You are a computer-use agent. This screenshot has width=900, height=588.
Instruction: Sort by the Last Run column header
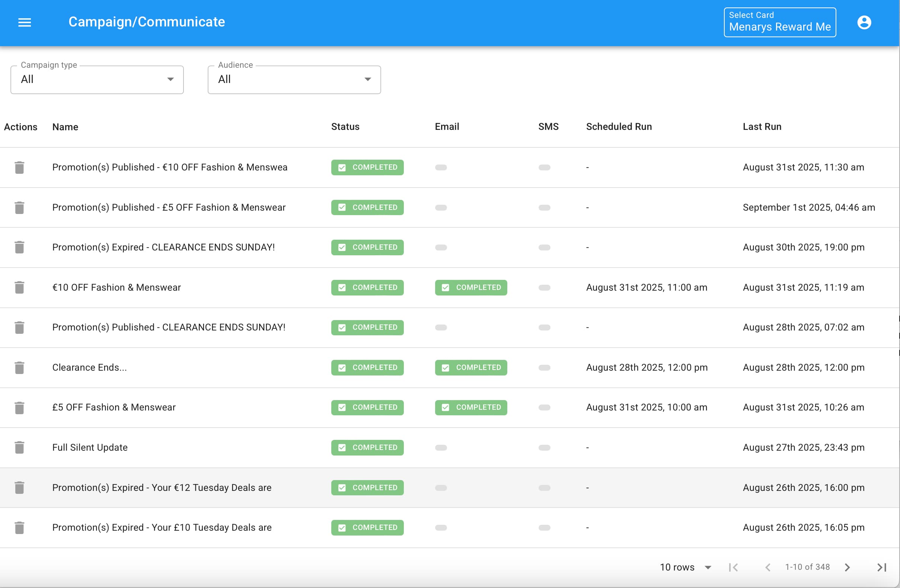(762, 127)
